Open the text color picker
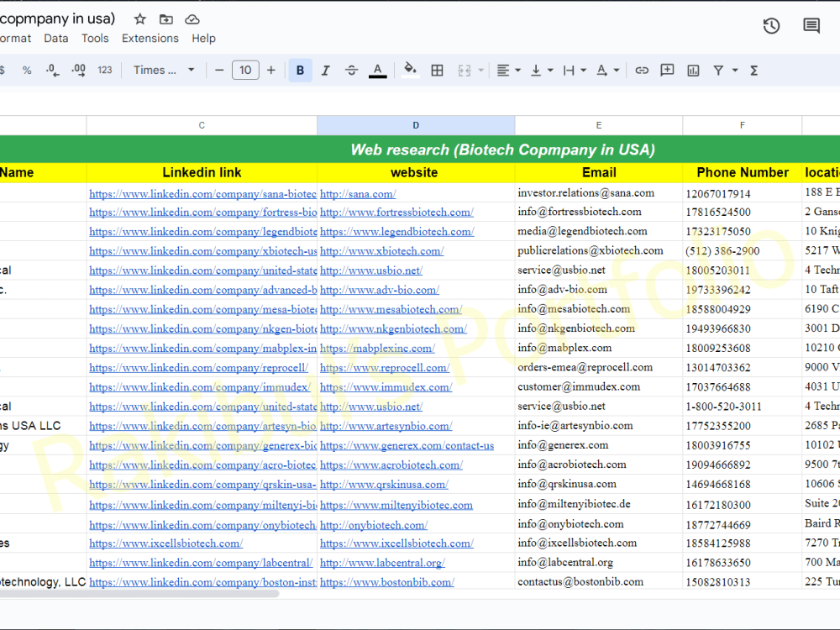Viewport: 840px width, 630px height. pos(378,71)
